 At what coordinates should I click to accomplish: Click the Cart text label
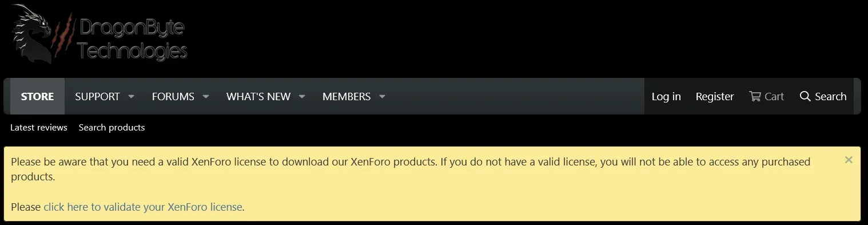point(774,97)
